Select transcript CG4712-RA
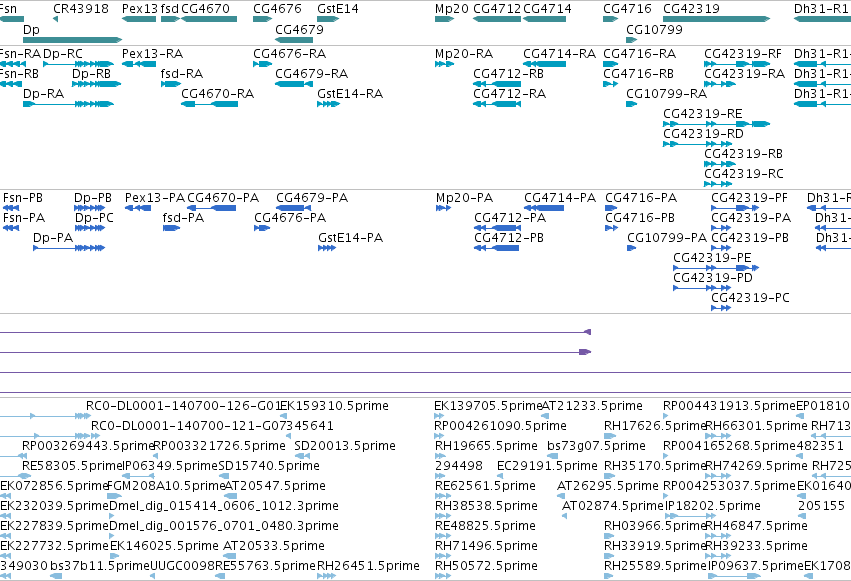This screenshot has width=851, height=581. click(510, 94)
